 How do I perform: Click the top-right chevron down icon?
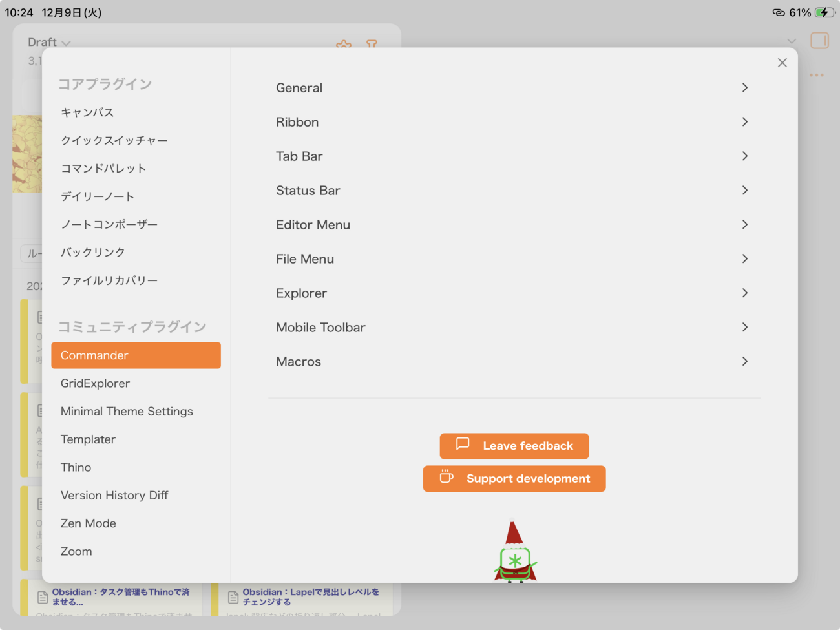(792, 41)
